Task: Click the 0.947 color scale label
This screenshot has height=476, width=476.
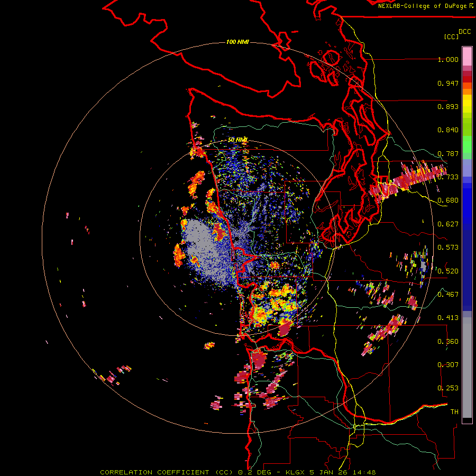Action: 448,83
